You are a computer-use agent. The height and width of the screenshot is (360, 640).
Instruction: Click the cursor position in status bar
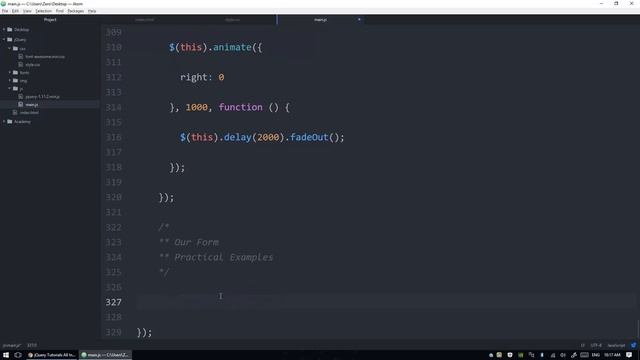[x=32, y=345]
